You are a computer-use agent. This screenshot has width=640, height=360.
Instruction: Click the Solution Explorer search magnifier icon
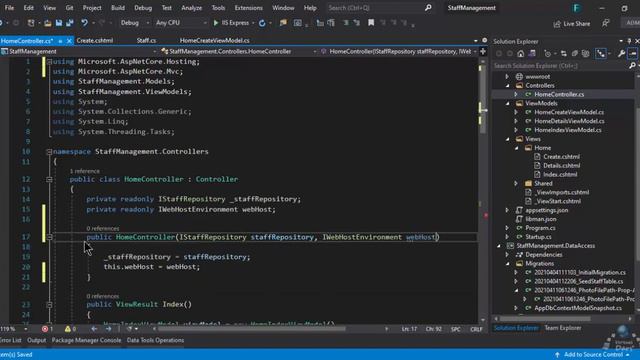[632, 66]
